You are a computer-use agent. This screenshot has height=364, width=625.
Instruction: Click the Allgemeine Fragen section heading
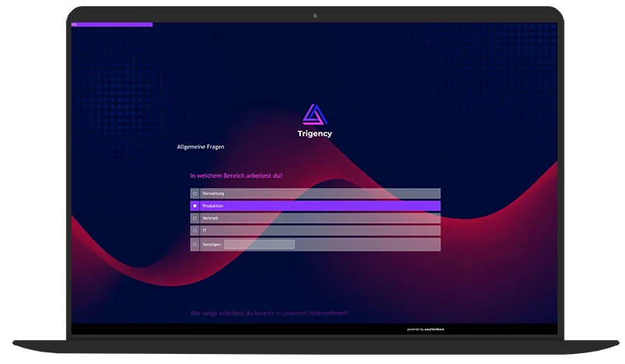(x=201, y=146)
